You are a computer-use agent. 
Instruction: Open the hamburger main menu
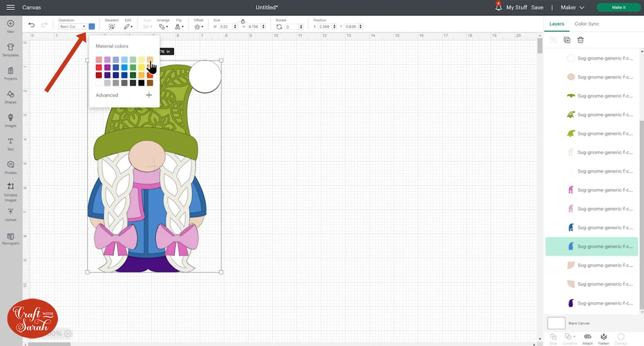pos(11,7)
